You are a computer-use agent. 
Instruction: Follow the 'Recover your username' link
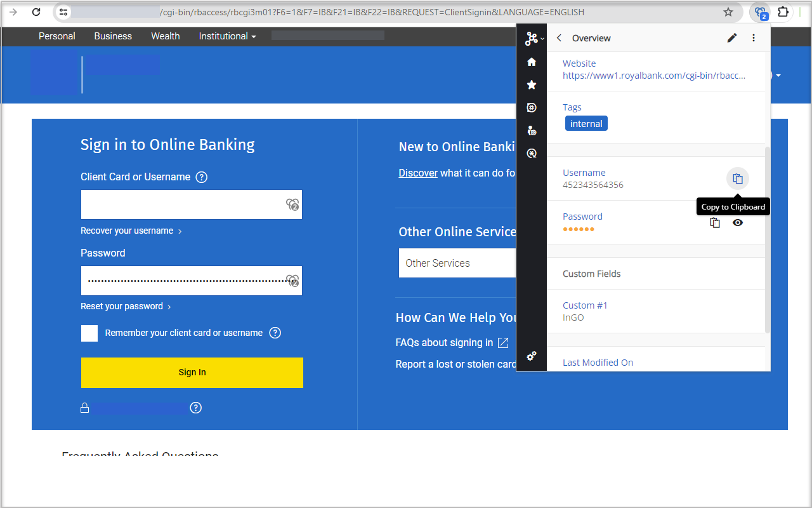pyautogui.click(x=127, y=231)
